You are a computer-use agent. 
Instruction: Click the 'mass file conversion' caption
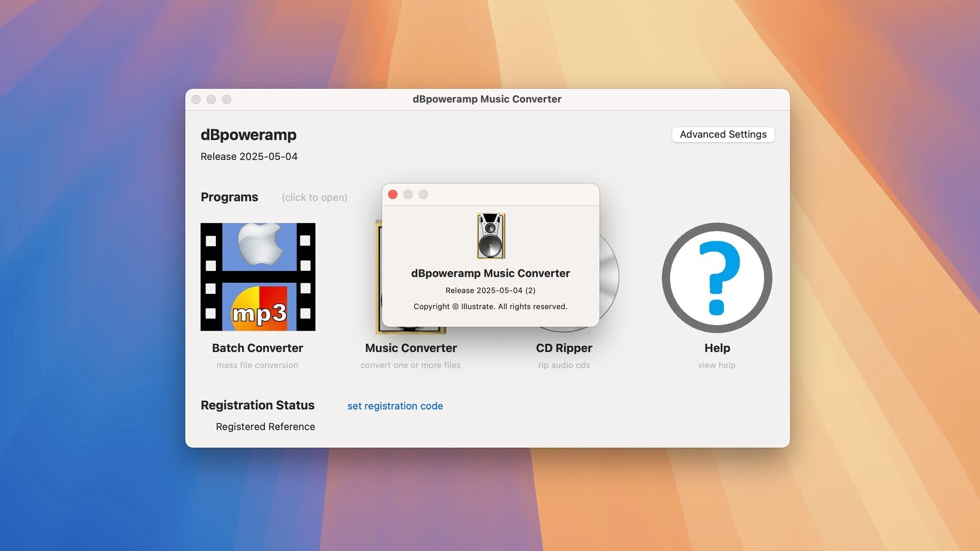pyautogui.click(x=257, y=365)
